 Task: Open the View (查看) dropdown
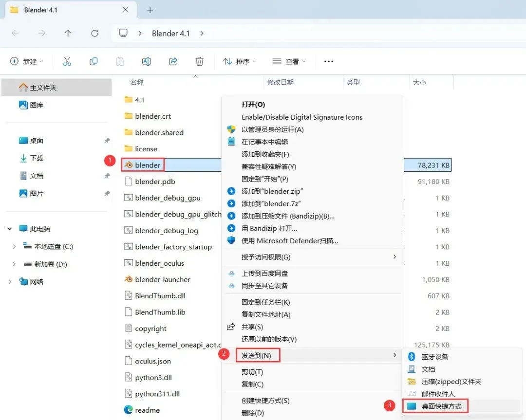click(x=289, y=61)
